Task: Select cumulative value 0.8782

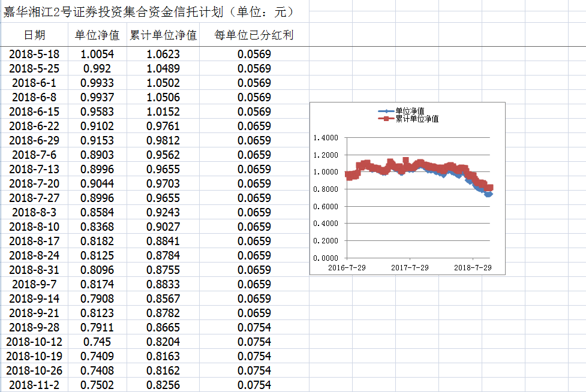Action: (x=163, y=313)
